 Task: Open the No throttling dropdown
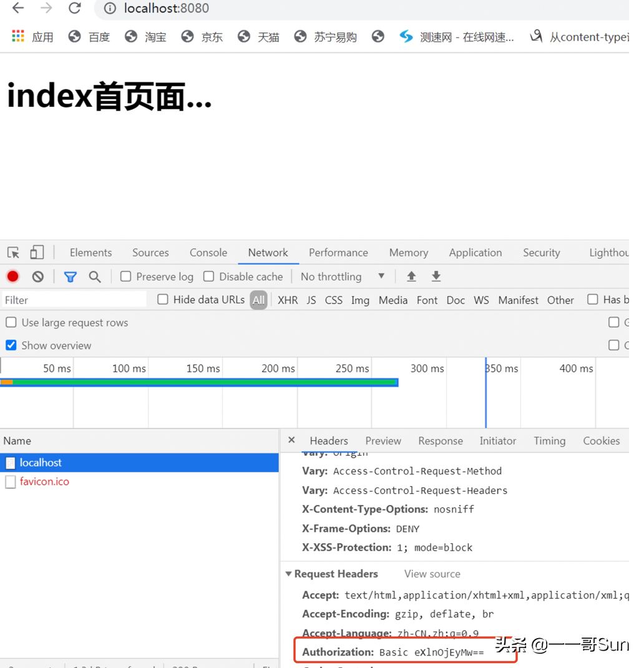(x=343, y=277)
